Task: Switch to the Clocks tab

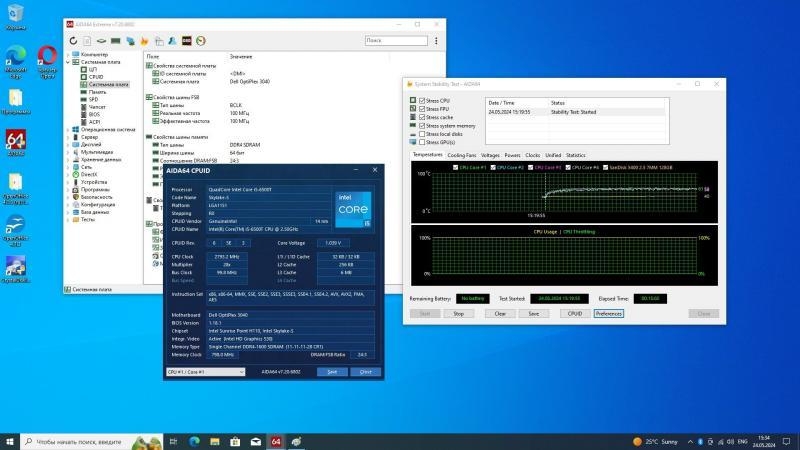Action: [x=533, y=155]
